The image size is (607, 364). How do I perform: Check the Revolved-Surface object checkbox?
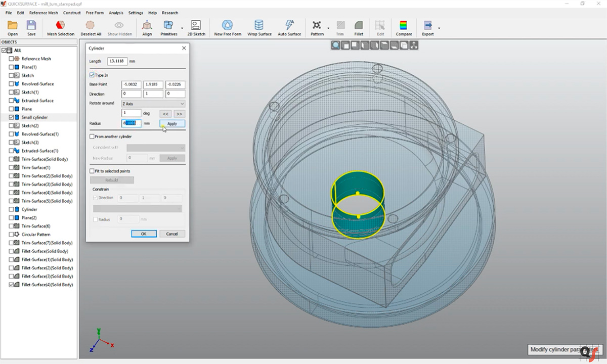[11, 84]
